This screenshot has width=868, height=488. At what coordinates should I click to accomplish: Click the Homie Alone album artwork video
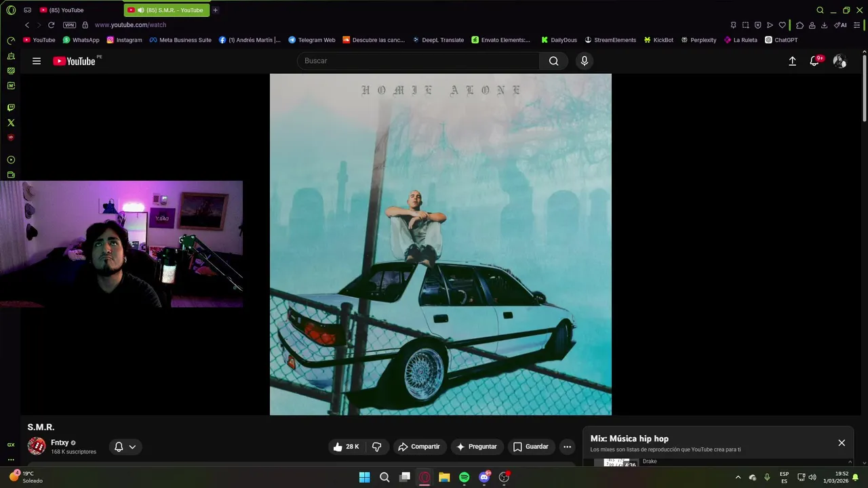[441, 245]
